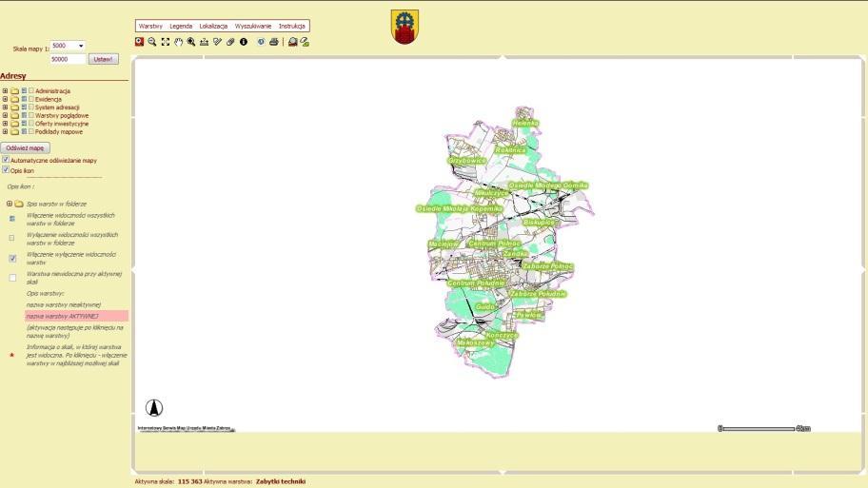Click the Zabytki techniki active layer text
This screenshot has width=868, height=488.
click(x=281, y=481)
